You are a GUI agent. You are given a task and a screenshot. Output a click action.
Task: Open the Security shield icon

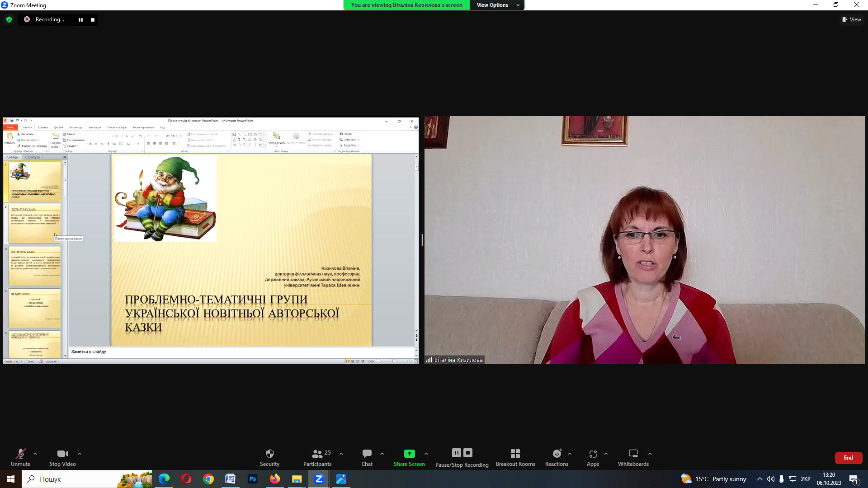point(269,454)
